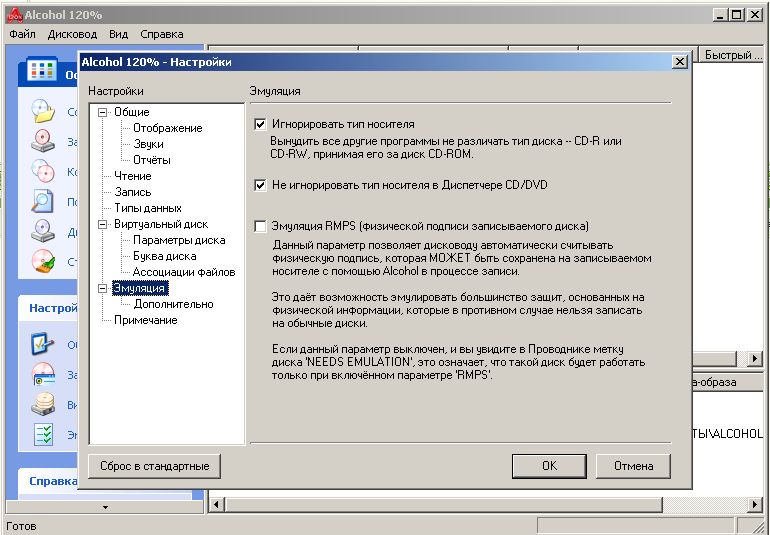Viewport: 770px width, 535px height.
Task: Click the image search magnifier icon in sidebar
Action: point(43,201)
